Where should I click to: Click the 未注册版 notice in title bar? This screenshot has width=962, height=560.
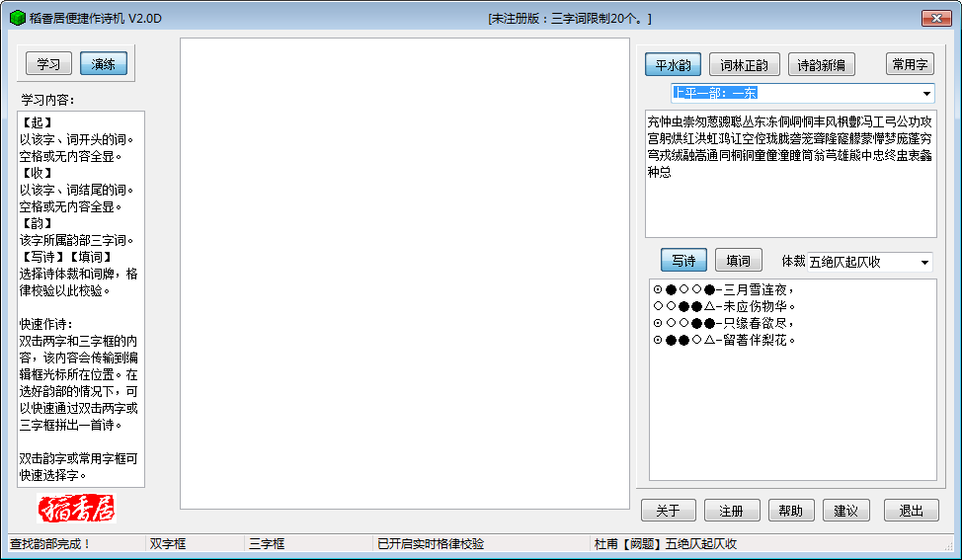point(570,19)
